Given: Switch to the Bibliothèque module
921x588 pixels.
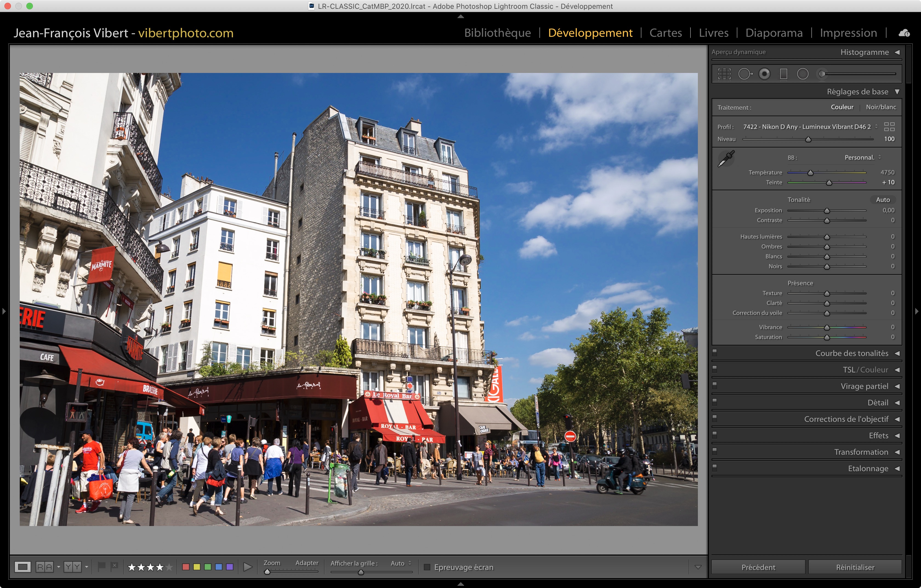Looking at the screenshot, I should [x=497, y=33].
